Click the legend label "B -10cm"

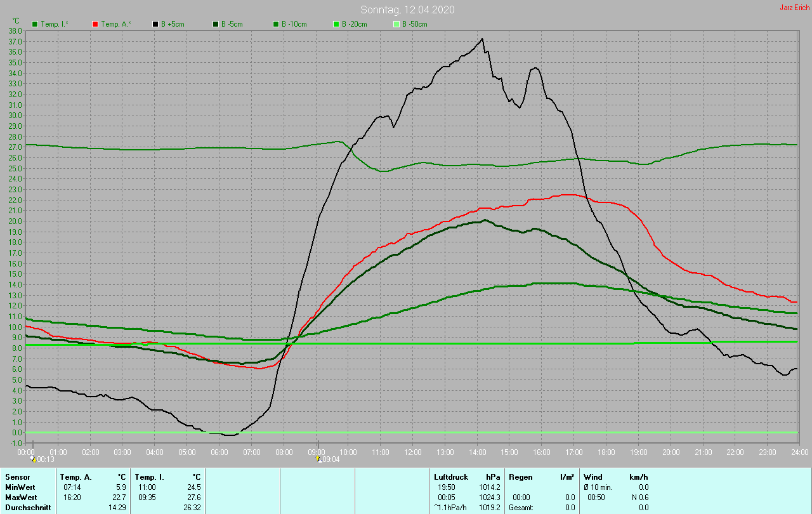coord(294,24)
